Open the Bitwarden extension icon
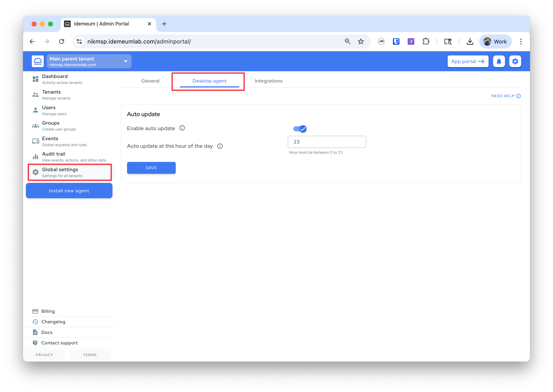Viewport: 553px width, 392px height. coord(396,41)
